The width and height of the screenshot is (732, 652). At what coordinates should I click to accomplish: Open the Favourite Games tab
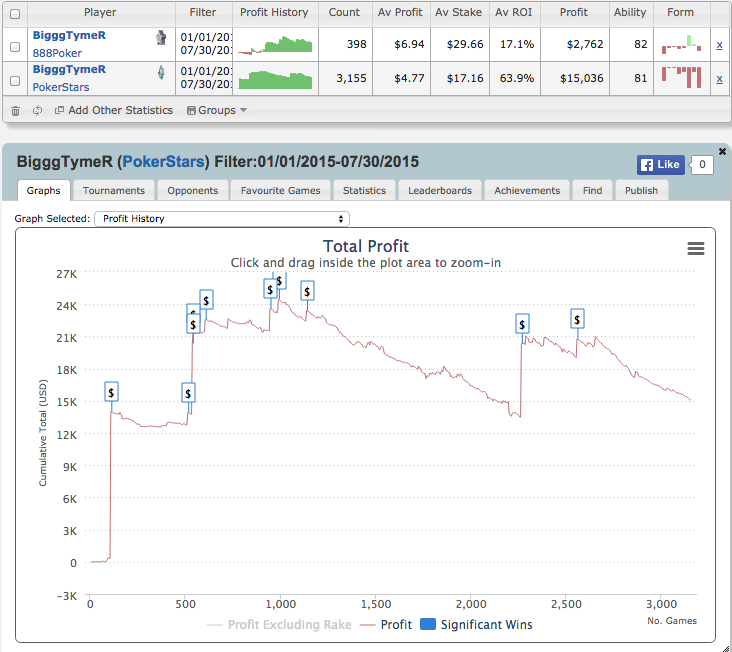[x=280, y=190]
